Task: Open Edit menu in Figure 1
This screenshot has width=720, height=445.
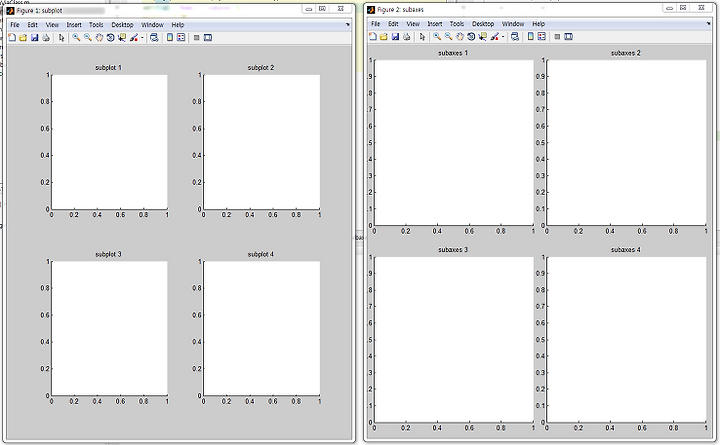Action: click(x=33, y=25)
